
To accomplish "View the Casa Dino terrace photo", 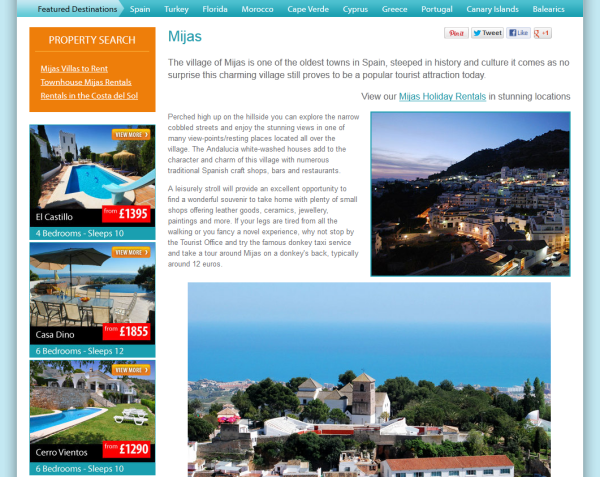I will point(92,285).
